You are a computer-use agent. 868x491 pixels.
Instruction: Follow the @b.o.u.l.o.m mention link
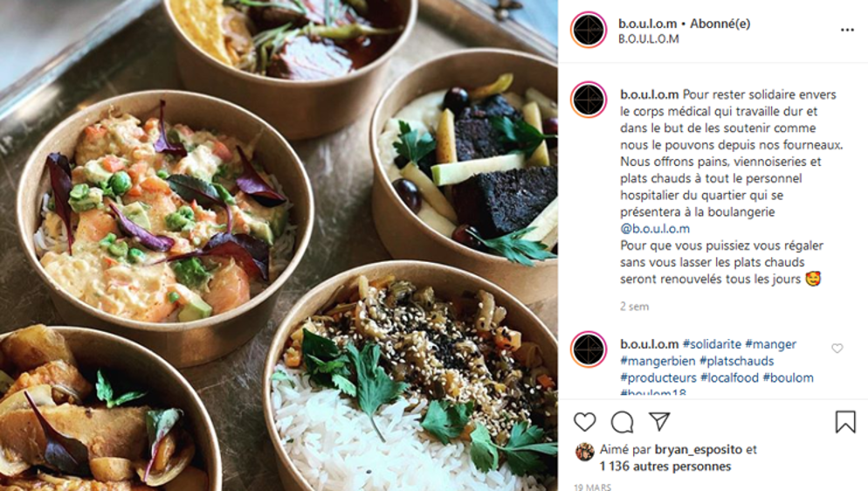(655, 229)
